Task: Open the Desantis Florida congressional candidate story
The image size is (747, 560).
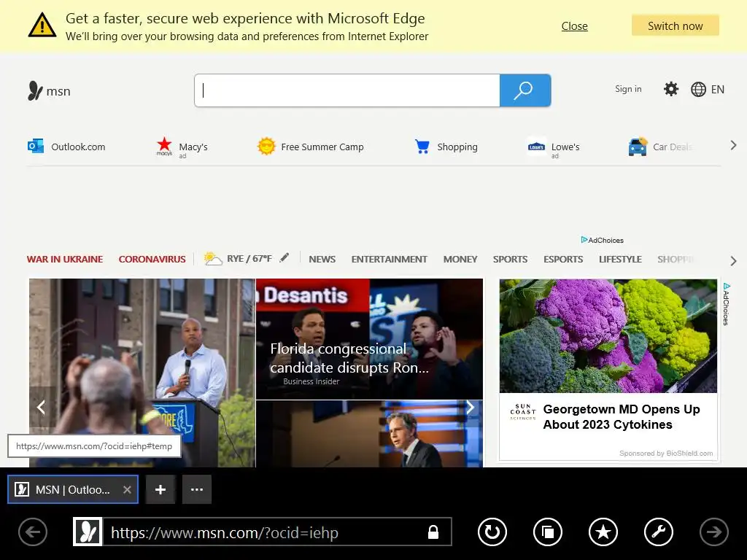Action: tap(369, 339)
